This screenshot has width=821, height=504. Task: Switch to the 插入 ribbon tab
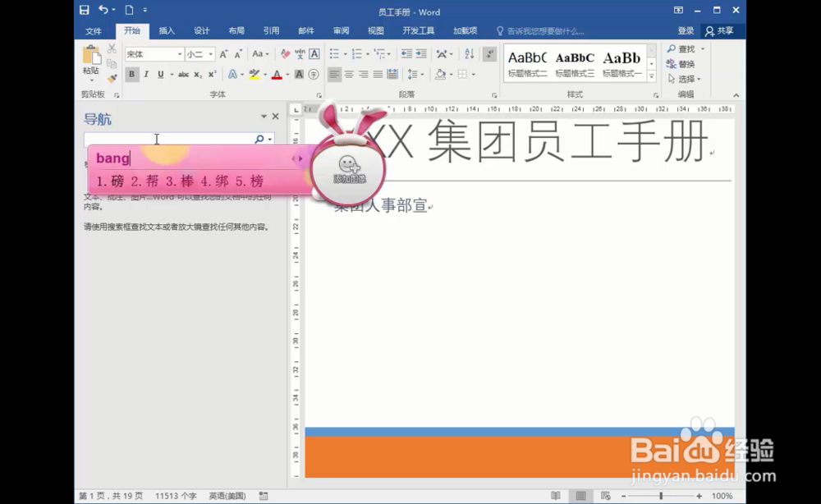(x=167, y=31)
